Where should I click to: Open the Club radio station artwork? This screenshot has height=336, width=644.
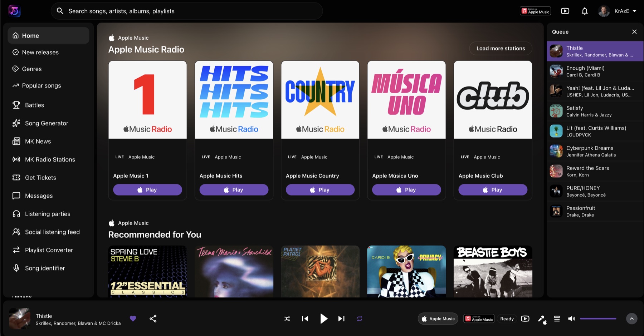[493, 100]
